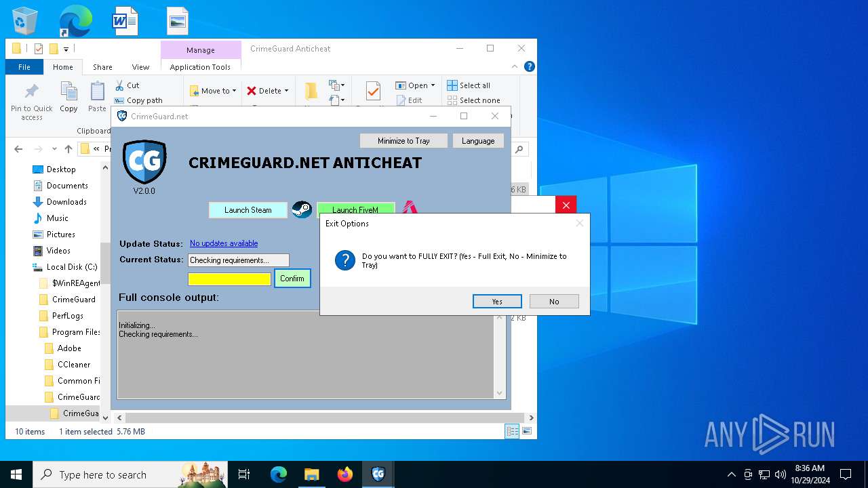Click Launch Steam button
The height and width of the screenshot is (488, 868).
[248, 210]
